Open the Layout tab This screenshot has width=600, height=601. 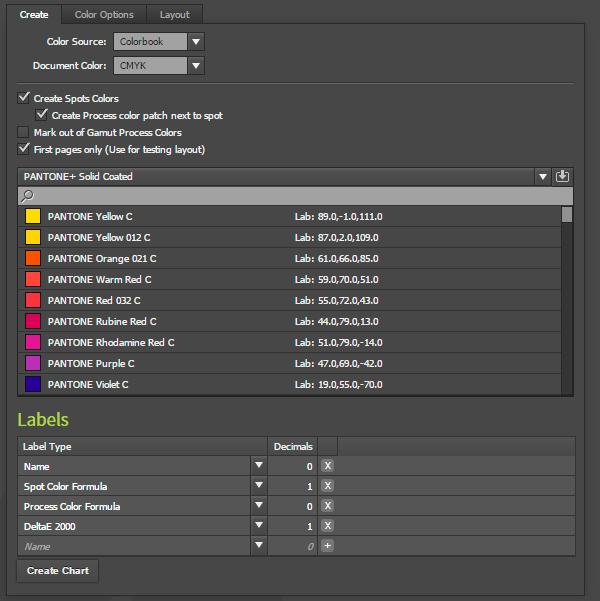pos(174,15)
